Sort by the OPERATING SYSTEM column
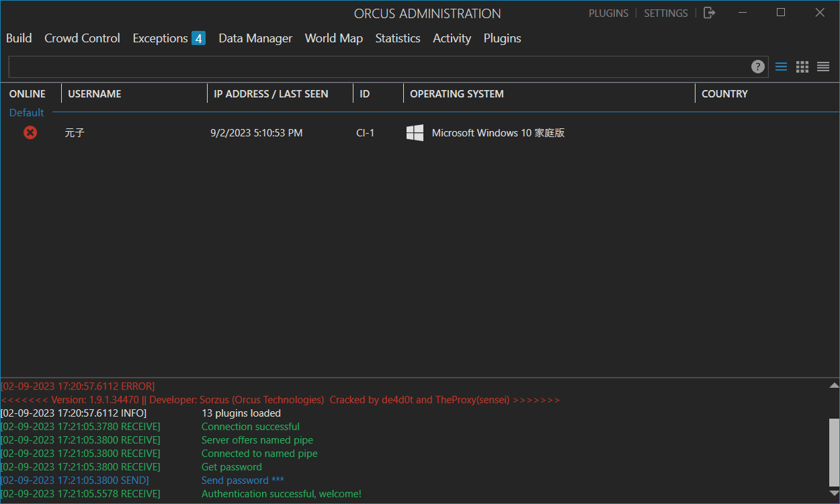This screenshot has height=504, width=840. [x=456, y=94]
